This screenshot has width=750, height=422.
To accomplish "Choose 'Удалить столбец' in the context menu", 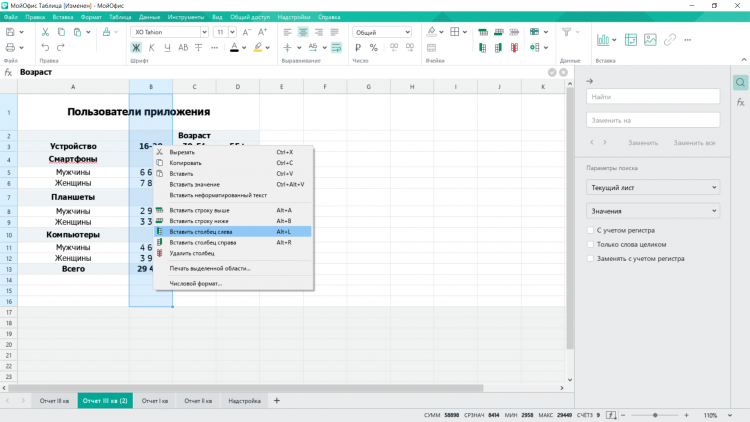I will (191, 253).
